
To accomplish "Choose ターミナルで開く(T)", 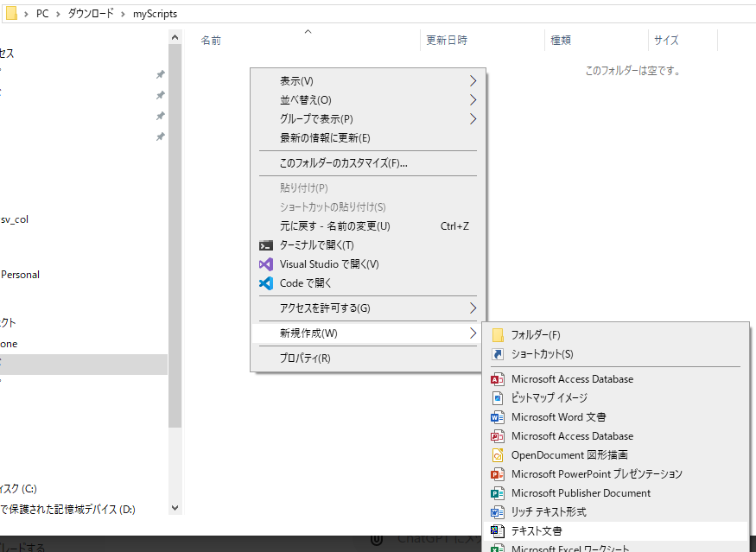I will click(368, 245).
